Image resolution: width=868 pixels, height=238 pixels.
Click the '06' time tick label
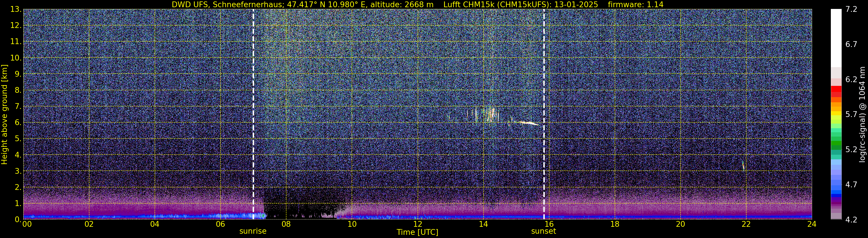click(220, 224)
